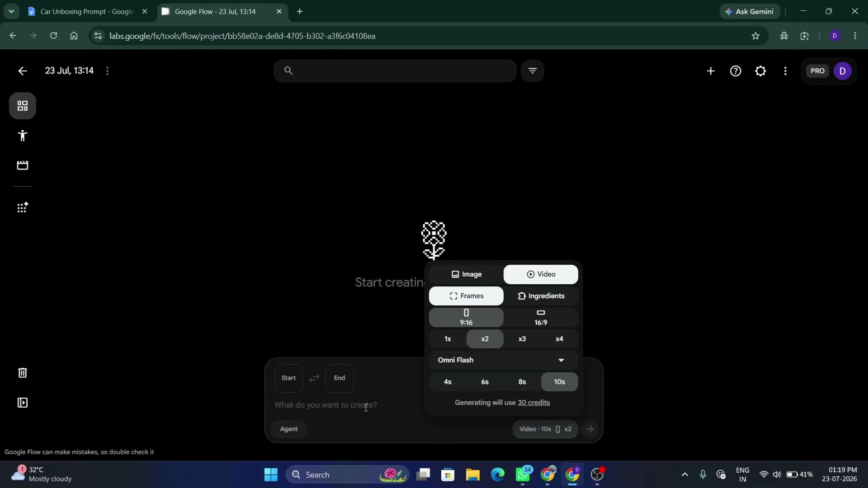Show hidden system tray icons
Image resolution: width=868 pixels, height=488 pixels.
(684, 475)
